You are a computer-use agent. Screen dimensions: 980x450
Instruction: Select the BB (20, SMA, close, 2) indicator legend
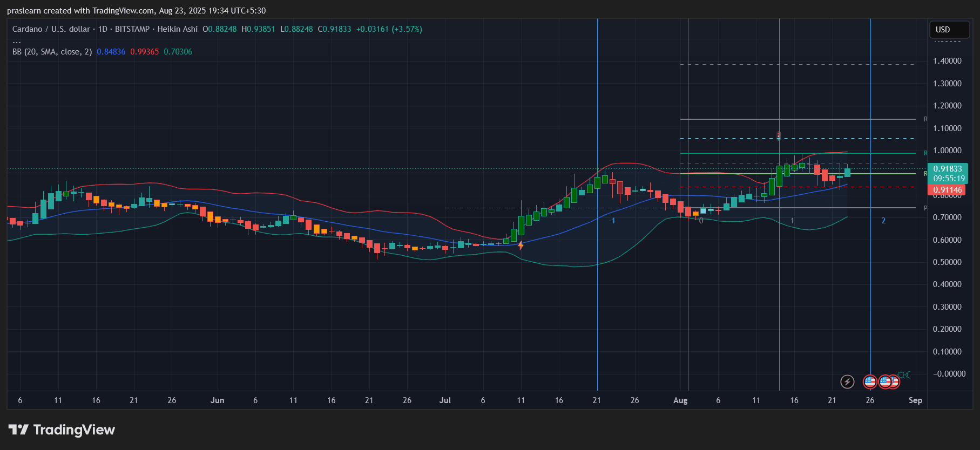[52, 52]
